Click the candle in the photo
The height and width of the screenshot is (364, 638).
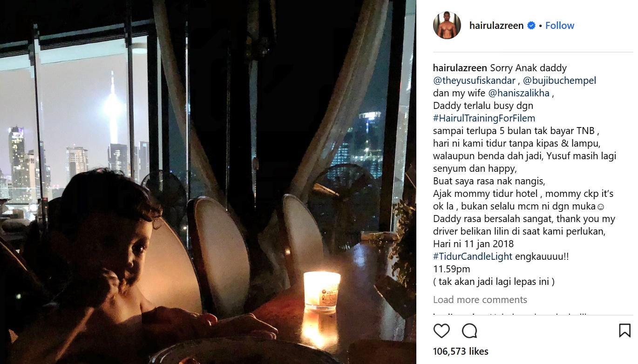321,291
